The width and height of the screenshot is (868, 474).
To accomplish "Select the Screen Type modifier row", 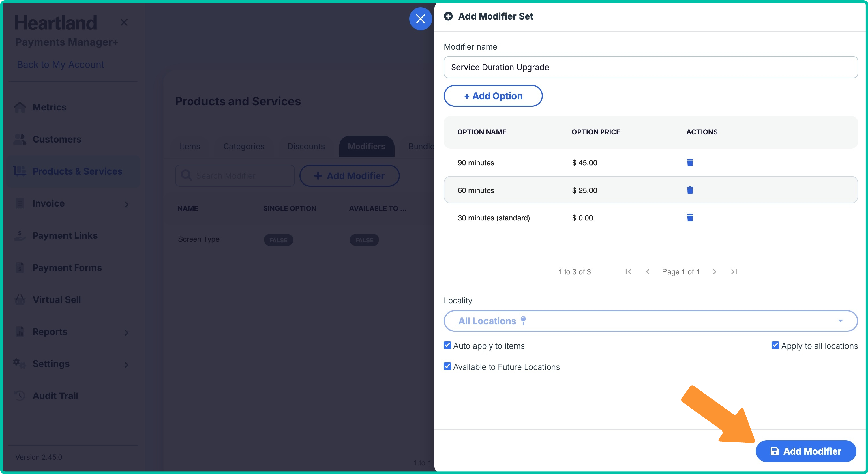I will (x=298, y=239).
